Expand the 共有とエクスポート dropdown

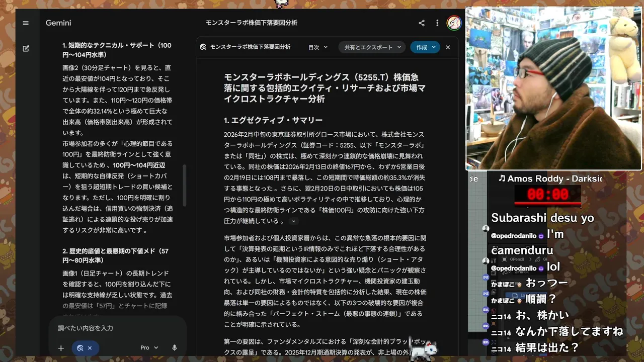[x=372, y=47]
